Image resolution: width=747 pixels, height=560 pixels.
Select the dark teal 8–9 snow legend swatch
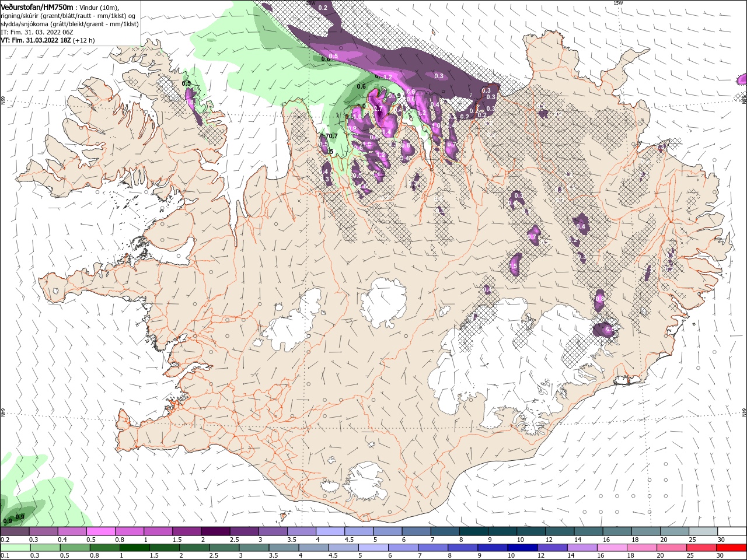click(x=473, y=531)
